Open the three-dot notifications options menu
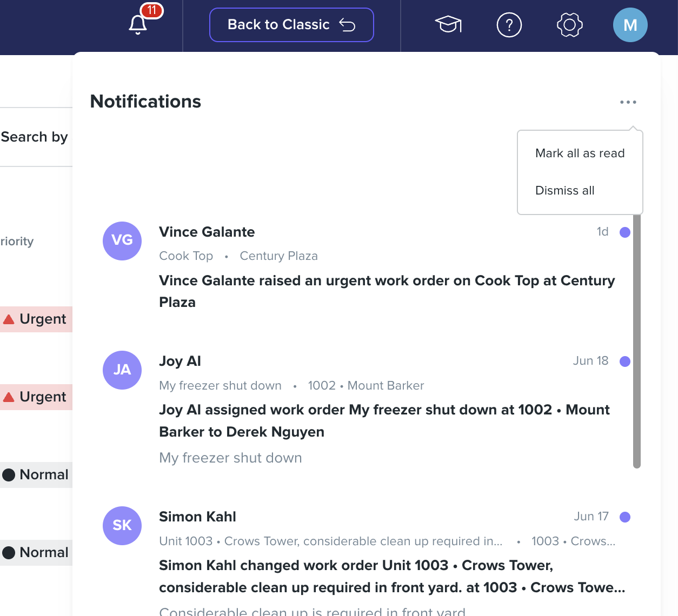 tap(628, 102)
